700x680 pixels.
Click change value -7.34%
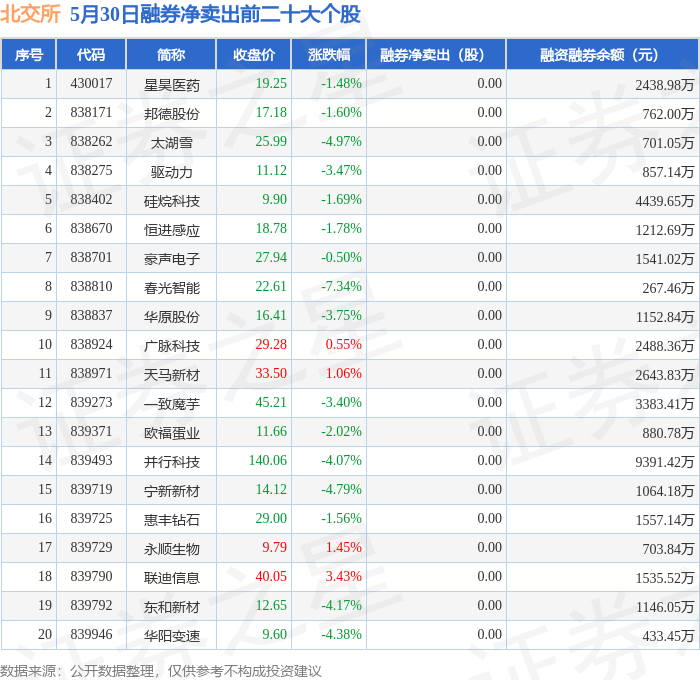coord(341,287)
